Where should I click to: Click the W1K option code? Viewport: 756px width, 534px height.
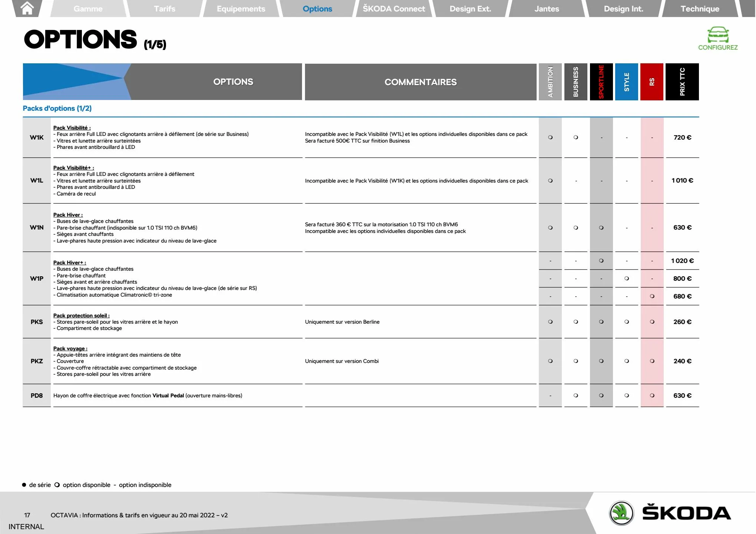point(37,137)
